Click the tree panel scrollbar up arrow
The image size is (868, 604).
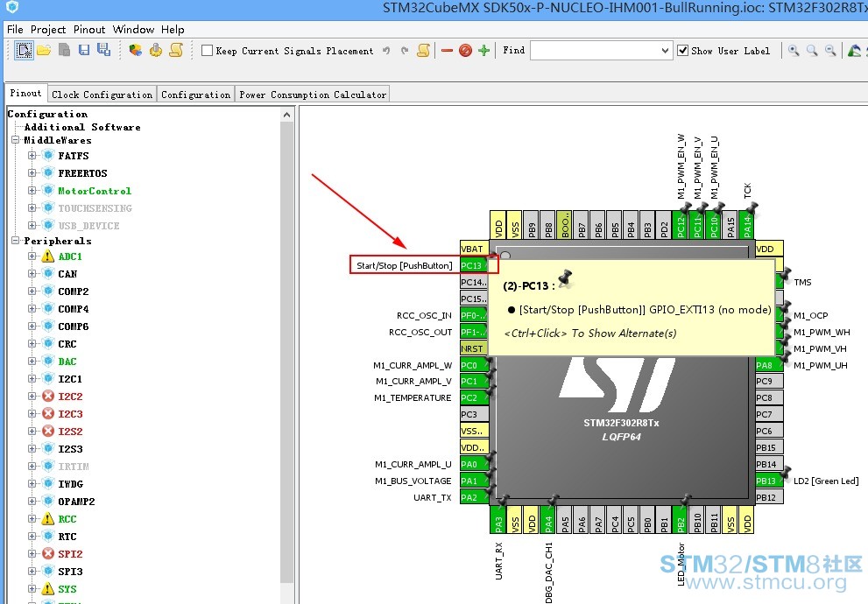point(286,115)
